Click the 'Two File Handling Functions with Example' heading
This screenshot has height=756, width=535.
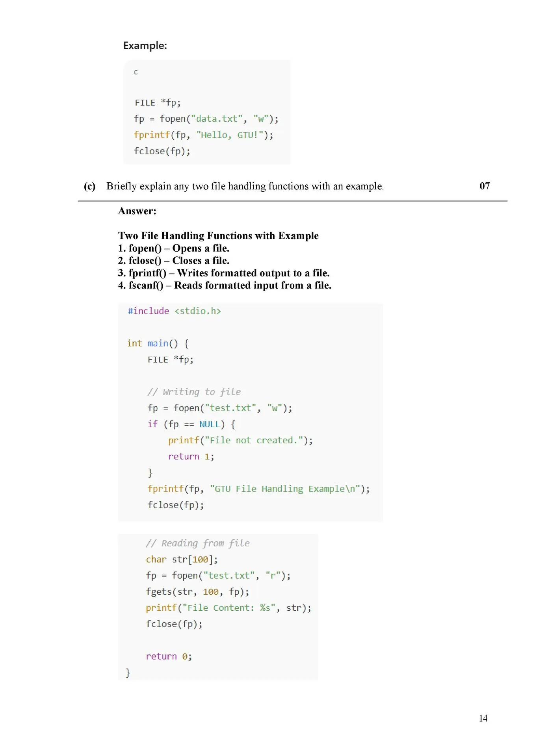coord(218,235)
